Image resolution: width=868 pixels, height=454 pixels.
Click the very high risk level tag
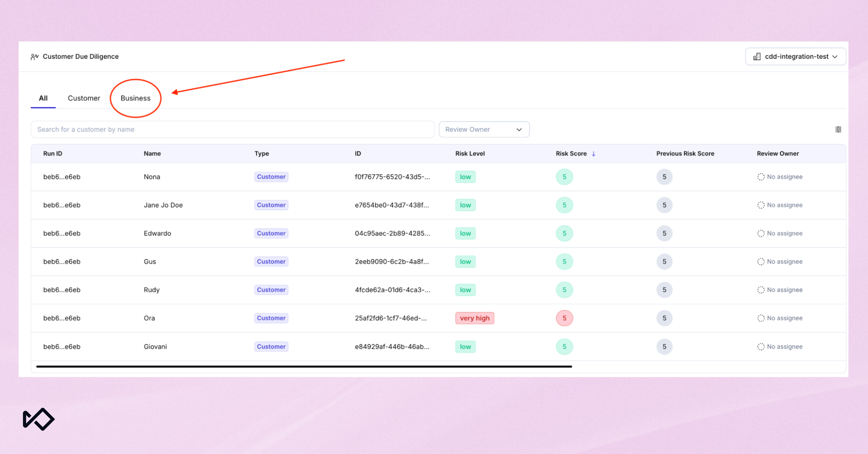click(x=474, y=318)
